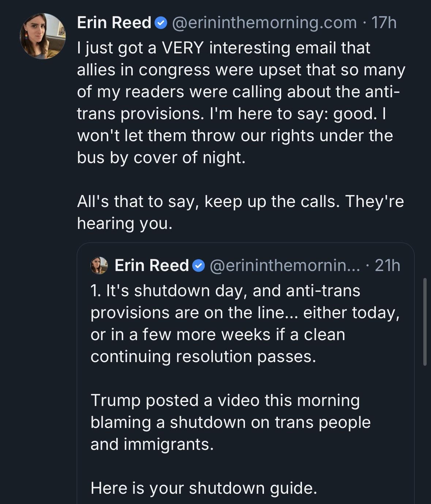Click the "VERY interesting email" opening line
431x504 pixels.
[x=223, y=48]
